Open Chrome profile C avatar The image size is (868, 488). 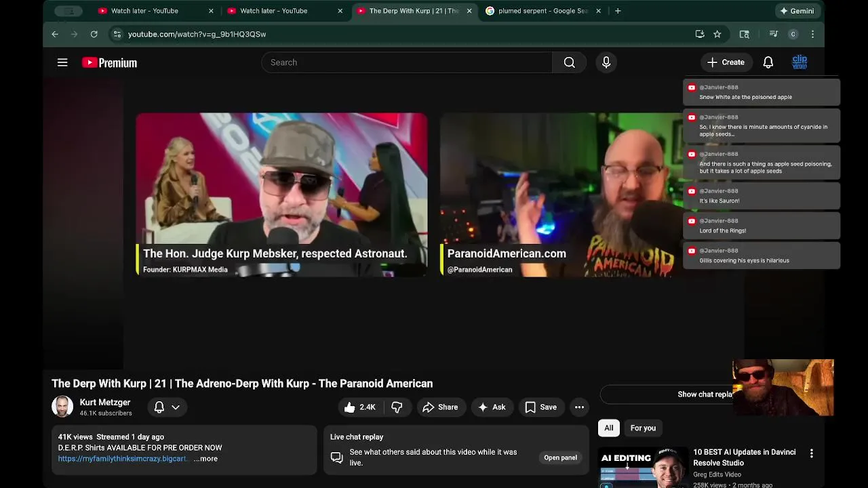(x=793, y=34)
